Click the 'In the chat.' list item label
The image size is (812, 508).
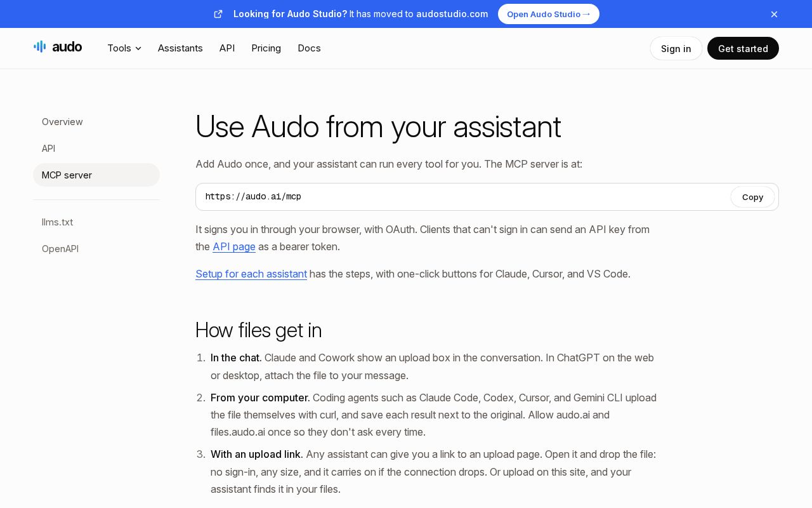[236, 358]
